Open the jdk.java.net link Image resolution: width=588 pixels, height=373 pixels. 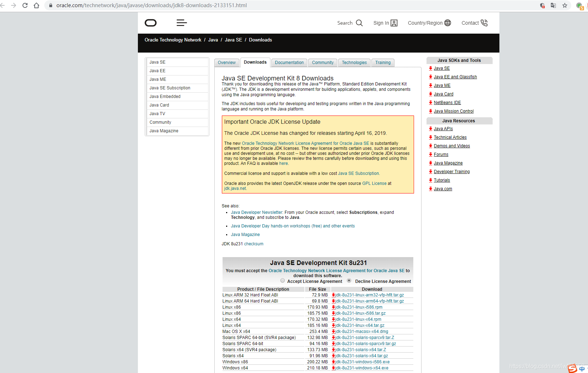[235, 188]
